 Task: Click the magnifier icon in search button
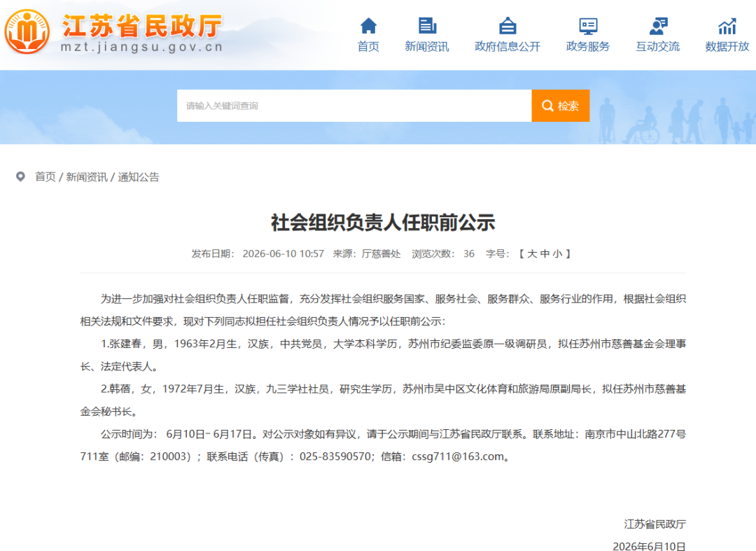tap(547, 106)
